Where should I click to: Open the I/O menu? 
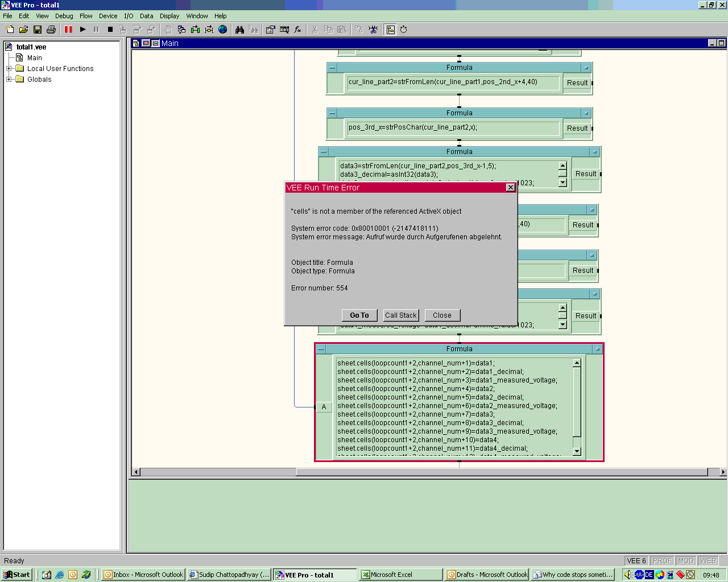pyautogui.click(x=129, y=16)
